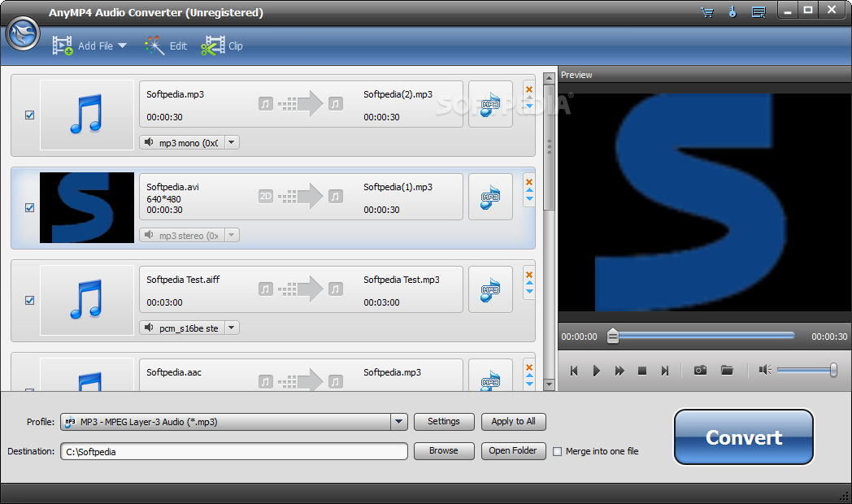
Task: Open the Profile format dropdown
Action: coord(233,421)
